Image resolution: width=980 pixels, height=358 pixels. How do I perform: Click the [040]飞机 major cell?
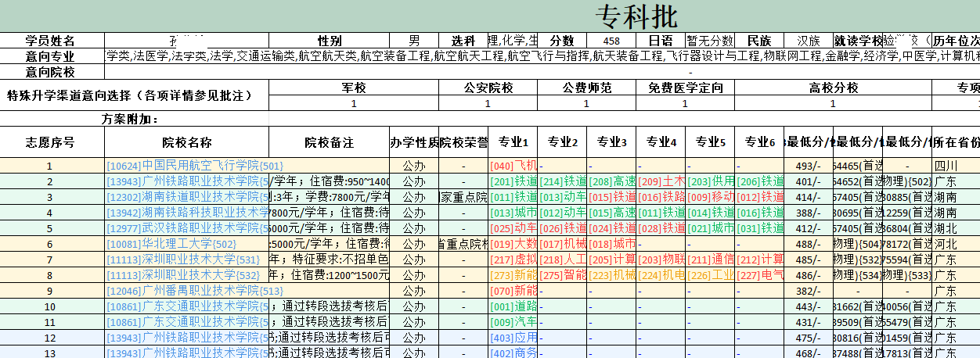pyautogui.click(x=513, y=166)
